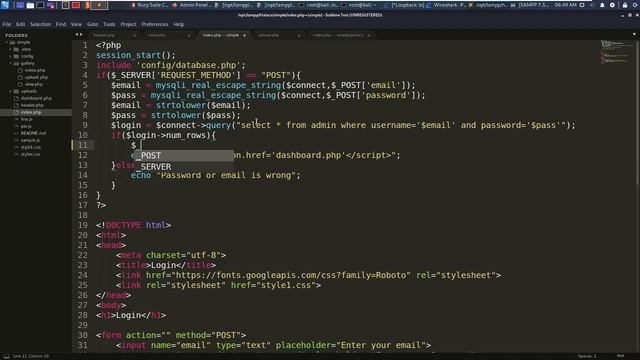
Task: Click the minimap code preview
Action: (616, 52)
